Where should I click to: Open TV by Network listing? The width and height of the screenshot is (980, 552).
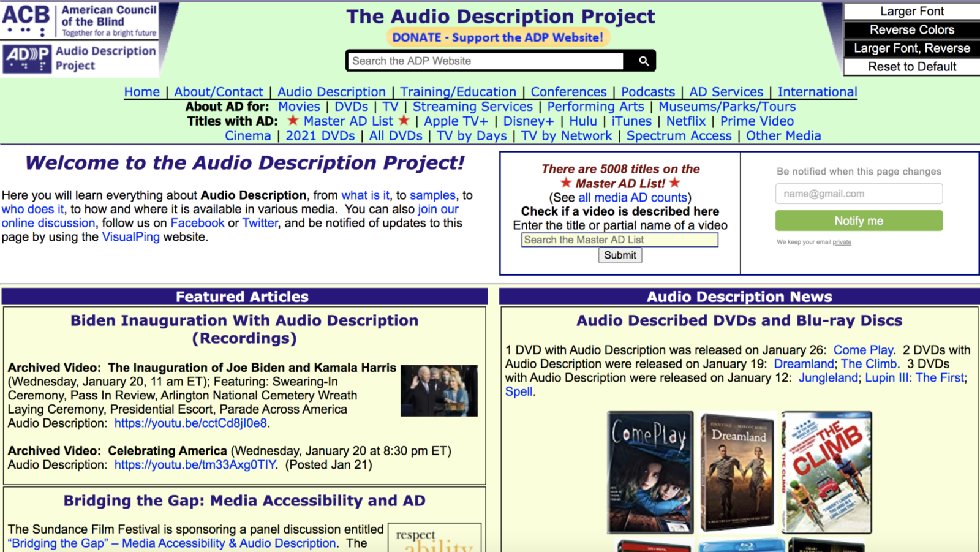tap(567, 136)
